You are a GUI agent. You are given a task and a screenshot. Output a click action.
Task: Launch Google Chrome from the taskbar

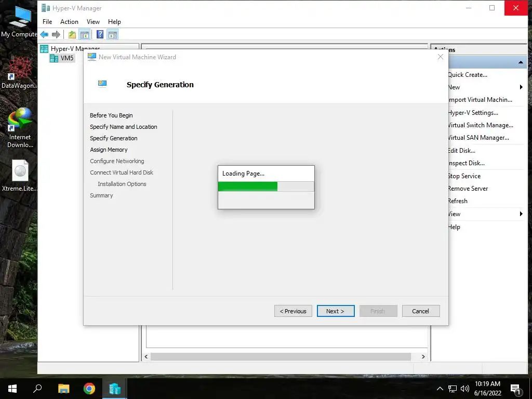click(x=89, y=389)
